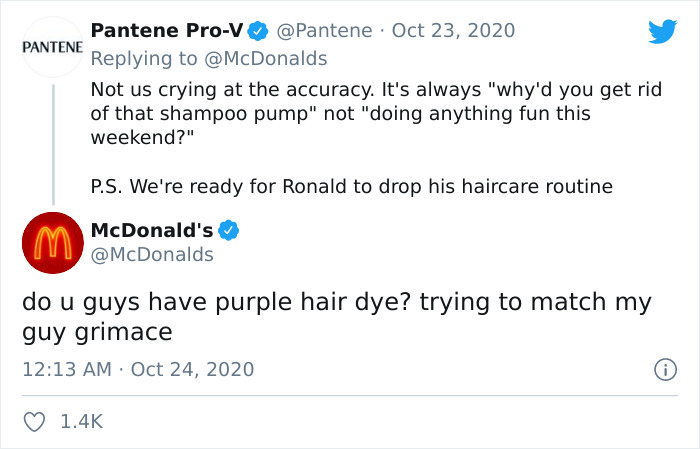Open the Oct 23, 2020 tweet date
The height and width of the screenshot is (449, 700).
coord(453,31)
